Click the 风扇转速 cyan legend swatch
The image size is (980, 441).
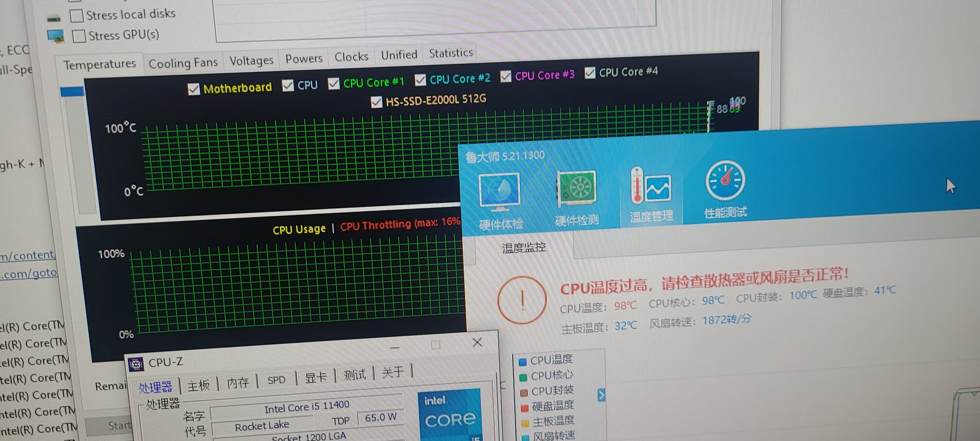pyautogui.click(x=526, y=438)
